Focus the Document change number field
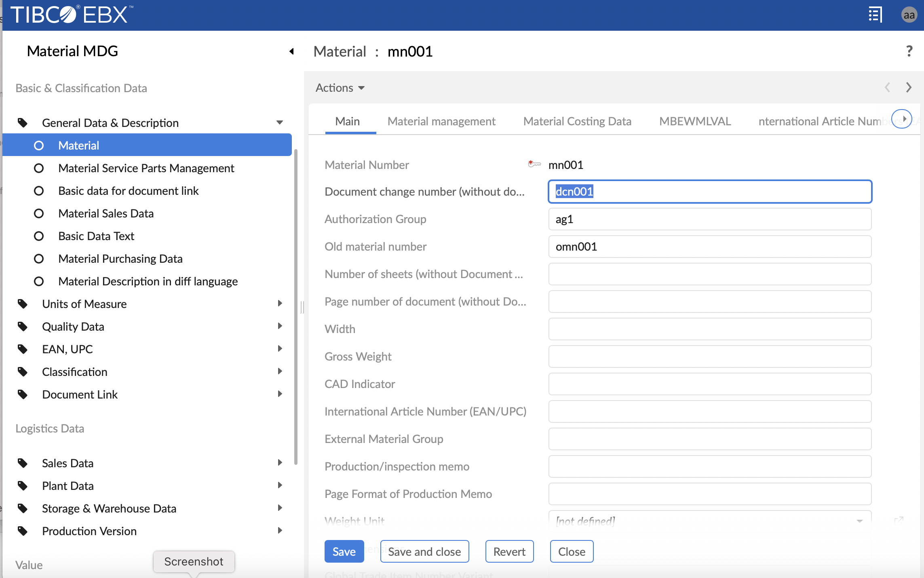The image size is (924, 578). (710, 191)
